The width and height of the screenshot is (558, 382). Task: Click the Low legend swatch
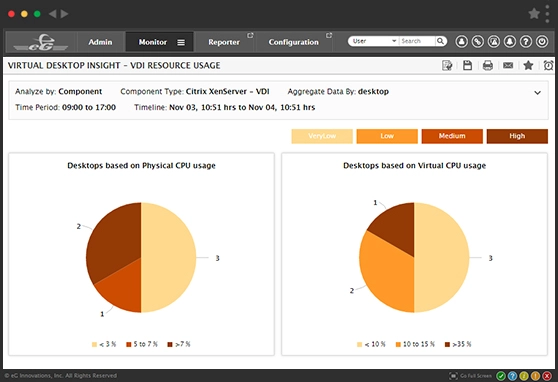pyautogui.click(x=387, y=136)
